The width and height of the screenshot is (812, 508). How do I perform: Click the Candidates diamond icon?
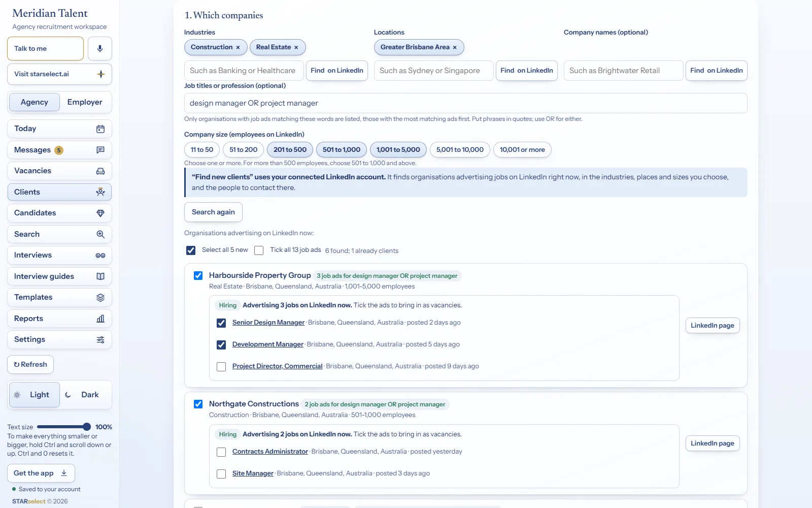pos(100,213)
